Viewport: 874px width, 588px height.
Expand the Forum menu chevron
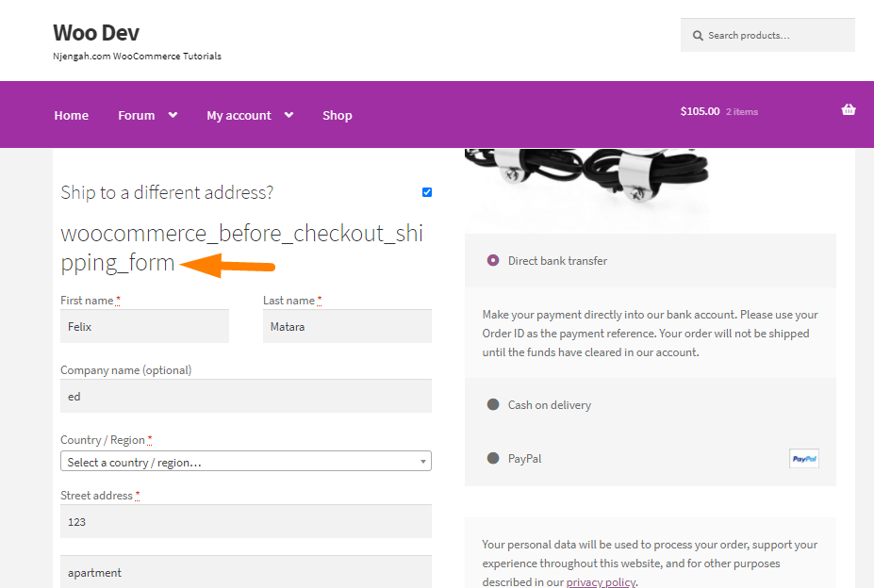click(173, 115)
